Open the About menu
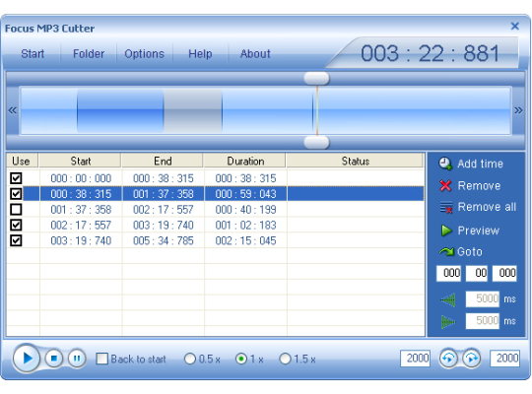Viewport: 532px width, 394px height. (255, 53)
